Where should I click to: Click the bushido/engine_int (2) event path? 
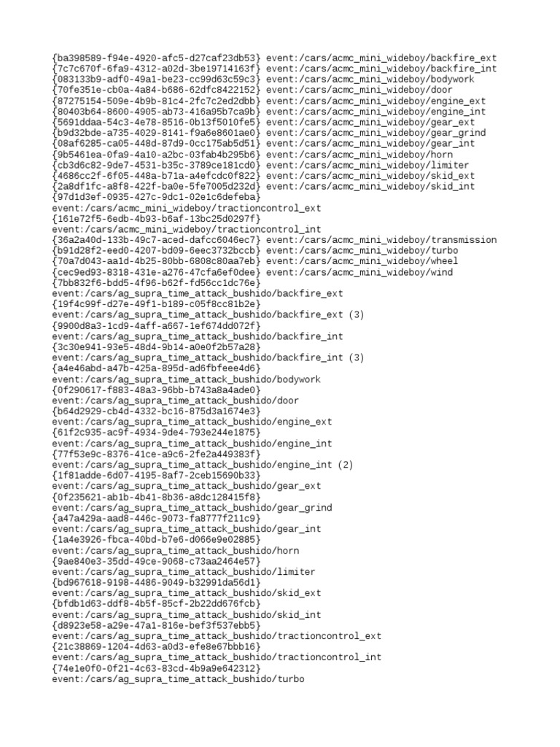click(203, 465)
